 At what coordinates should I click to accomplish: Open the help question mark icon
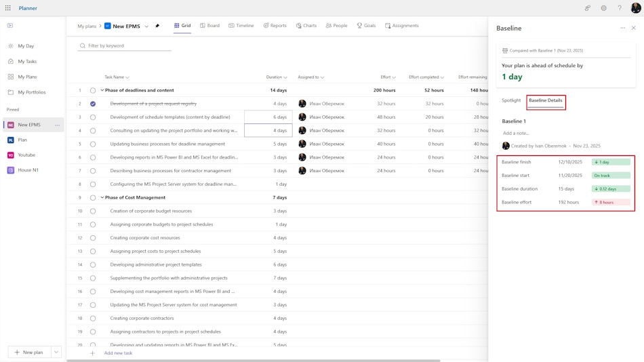[x=620, y=8]
